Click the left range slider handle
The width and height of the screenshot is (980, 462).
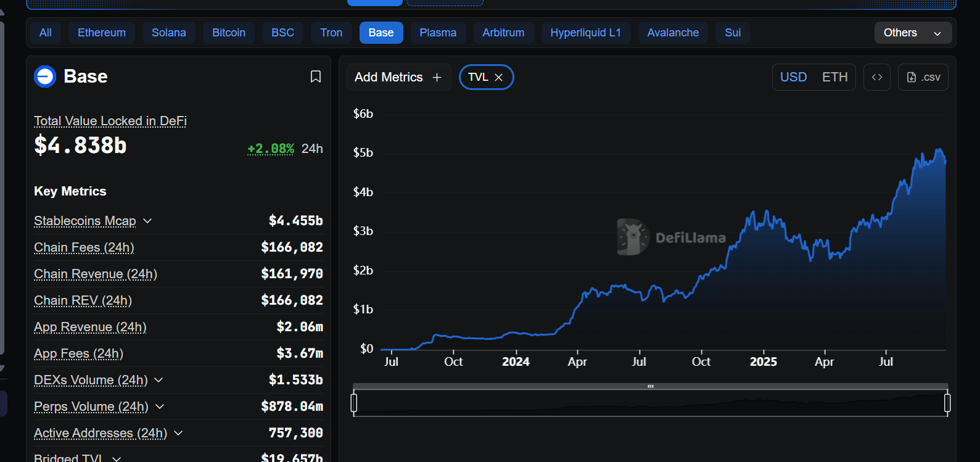(354, 403)
